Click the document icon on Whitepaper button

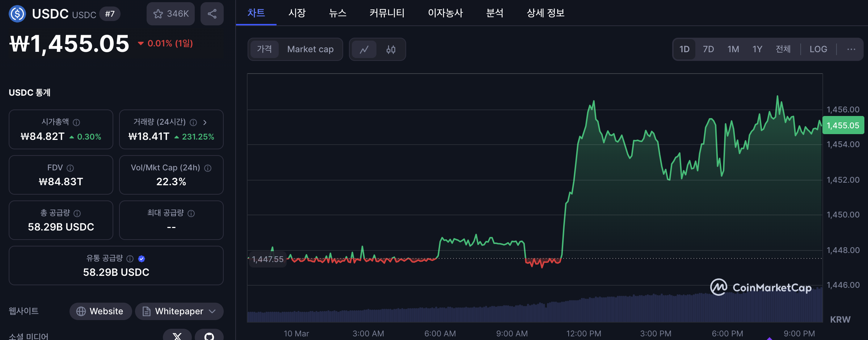[x=146, y=311]
